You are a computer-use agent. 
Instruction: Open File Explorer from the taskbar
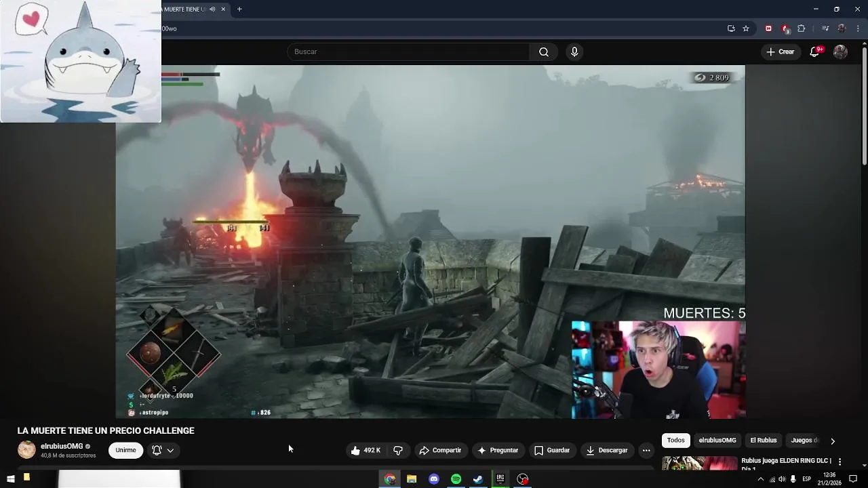click(412, 479)
